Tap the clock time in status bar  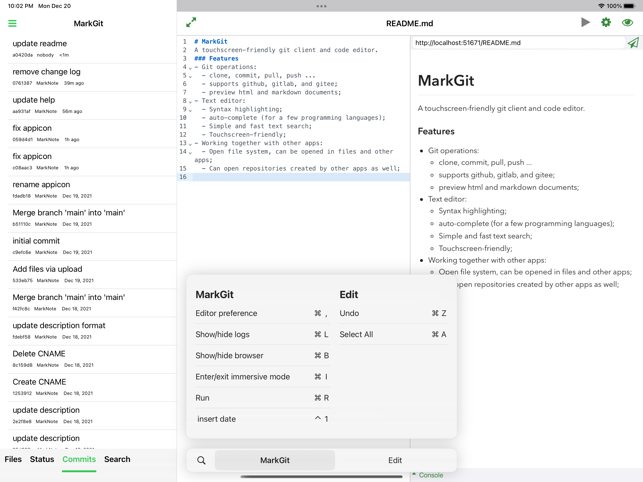[x=21, y=6]
